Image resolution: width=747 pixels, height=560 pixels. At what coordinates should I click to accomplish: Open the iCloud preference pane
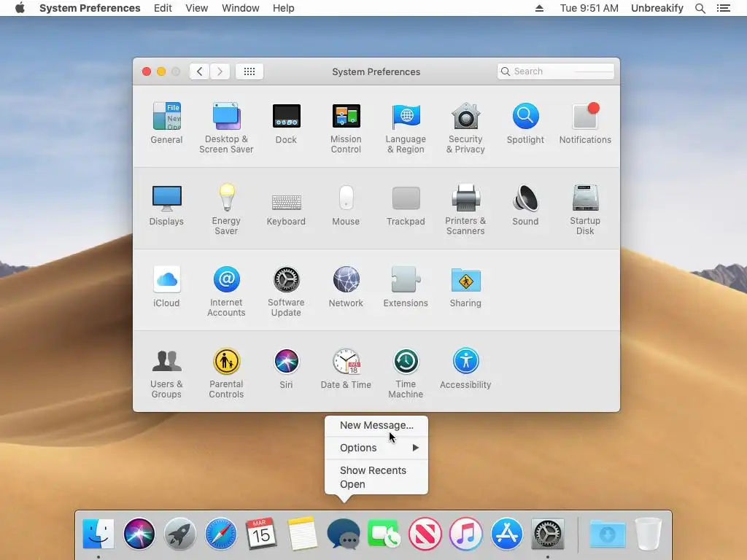click(x=166, y=287)
